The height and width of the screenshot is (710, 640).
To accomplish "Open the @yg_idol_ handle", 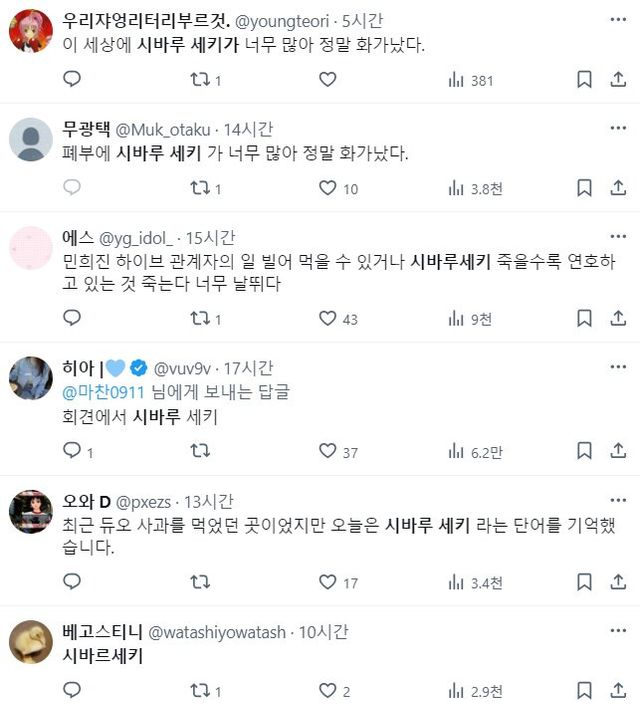I will 137,237.
